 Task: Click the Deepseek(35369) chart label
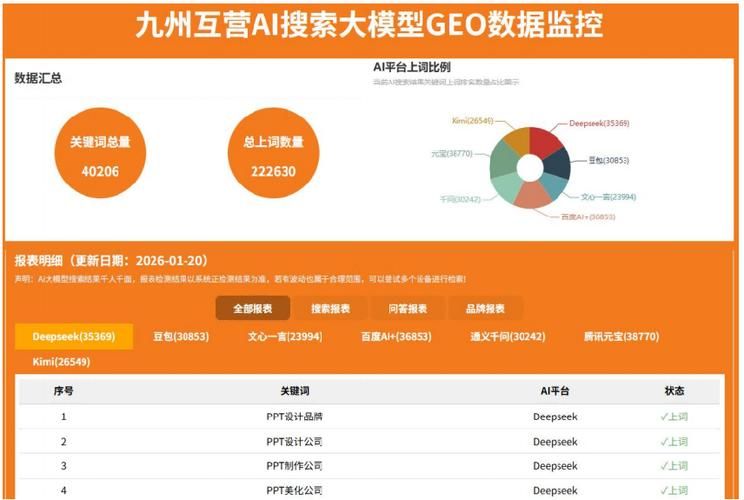[599, 123]
